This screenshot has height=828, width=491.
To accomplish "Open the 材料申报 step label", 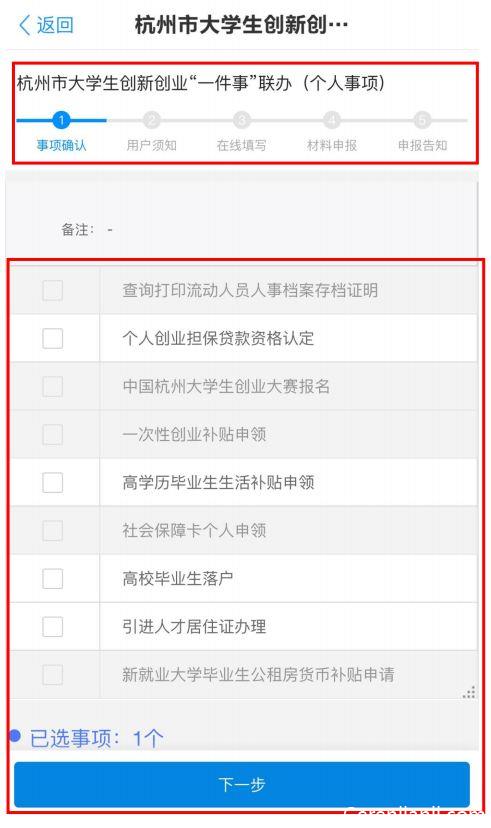I will 332,145.
